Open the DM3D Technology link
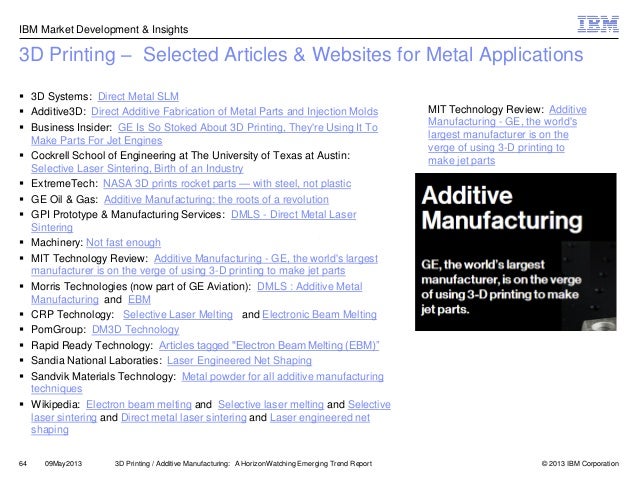Image resolution: width=638 pixels, height=479 pixels. point(135,330)
